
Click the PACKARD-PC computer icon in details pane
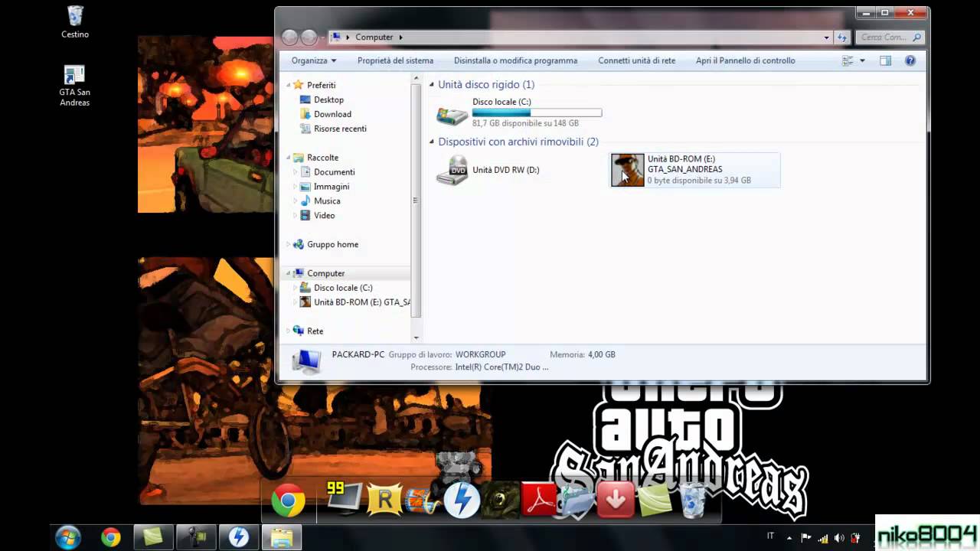306,360
